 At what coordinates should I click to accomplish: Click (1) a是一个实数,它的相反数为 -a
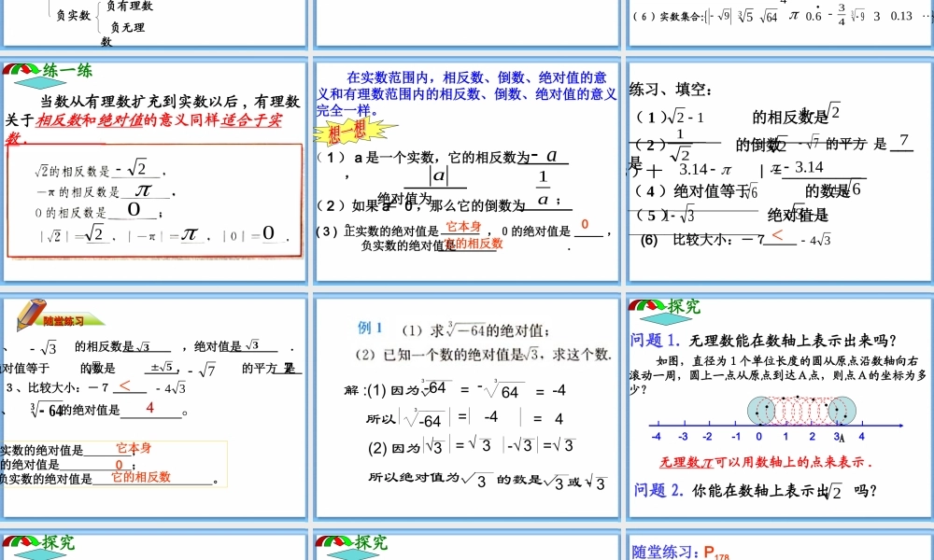442,158
